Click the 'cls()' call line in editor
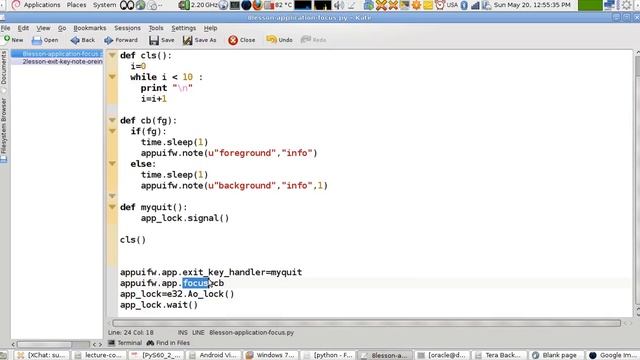 click(x=133, y=240)
